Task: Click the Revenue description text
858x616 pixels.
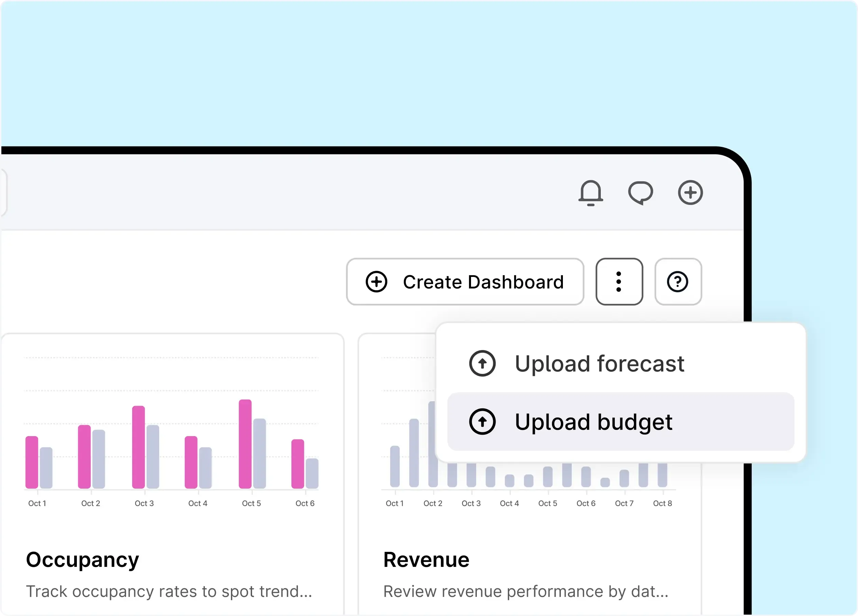Action: click(526, 591)
